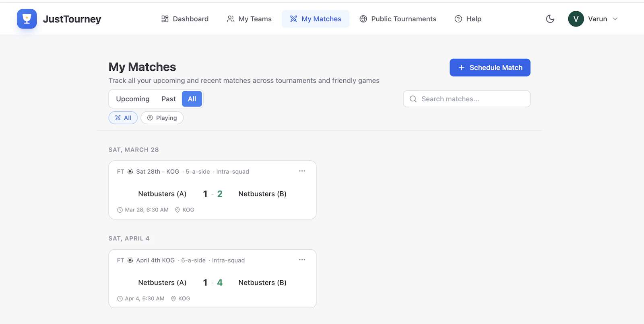Switch to the Past tab
The image size is (644, 324).
(x=169, y=99)
